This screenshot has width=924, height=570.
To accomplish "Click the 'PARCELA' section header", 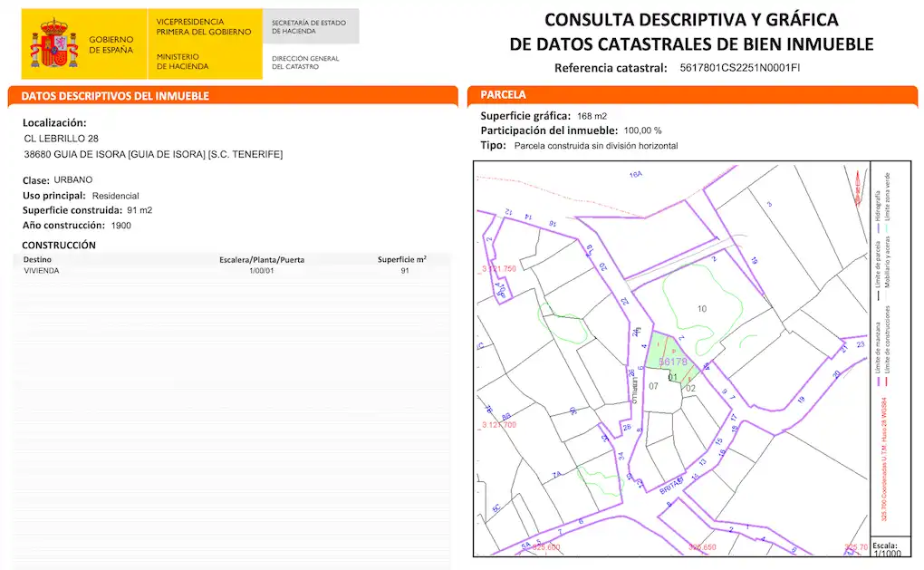I will (503, 95).
